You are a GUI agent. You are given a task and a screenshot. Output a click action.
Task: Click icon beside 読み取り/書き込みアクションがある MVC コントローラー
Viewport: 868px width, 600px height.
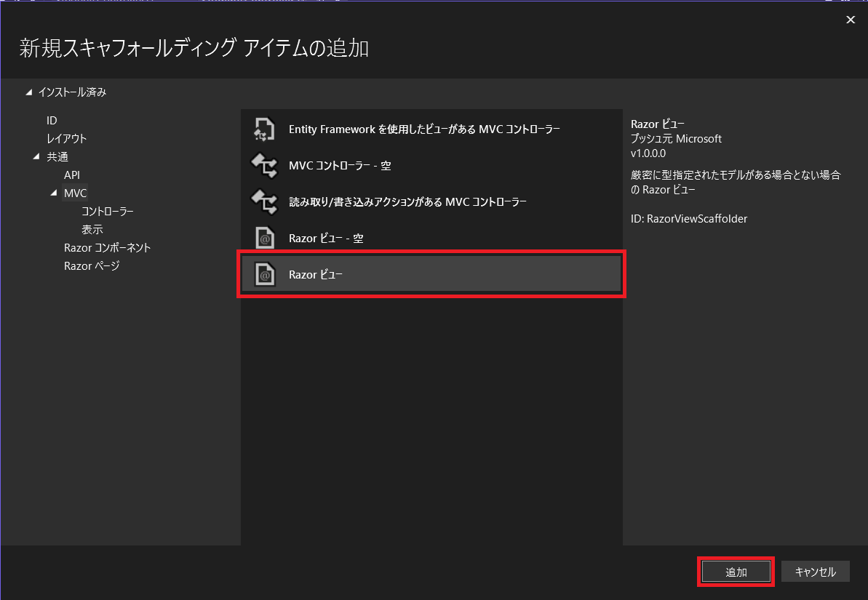(263, 201)
